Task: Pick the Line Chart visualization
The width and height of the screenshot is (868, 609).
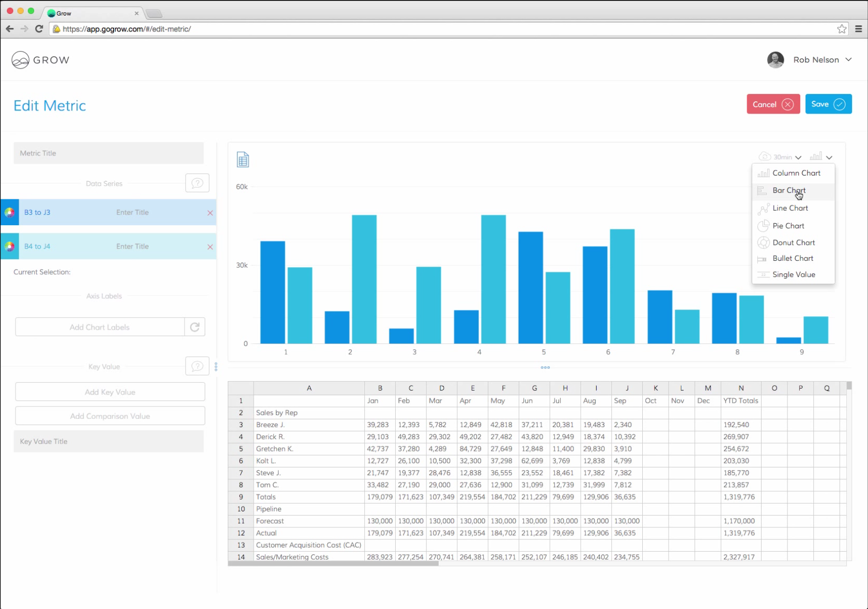Action: [x=789, y=208]
